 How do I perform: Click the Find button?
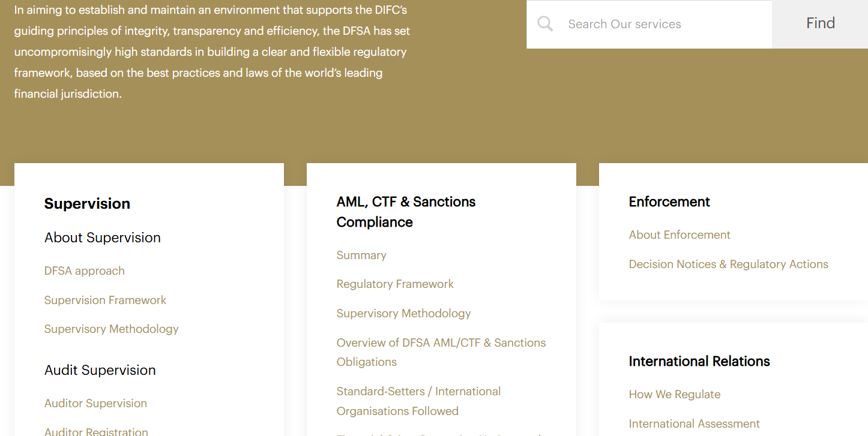click(x=820, y=24)
